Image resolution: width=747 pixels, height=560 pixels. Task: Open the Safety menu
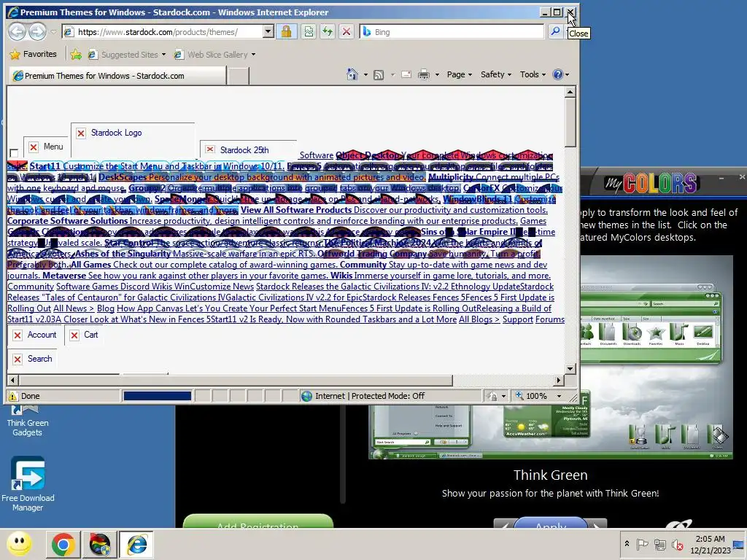(x=495, y=74)
